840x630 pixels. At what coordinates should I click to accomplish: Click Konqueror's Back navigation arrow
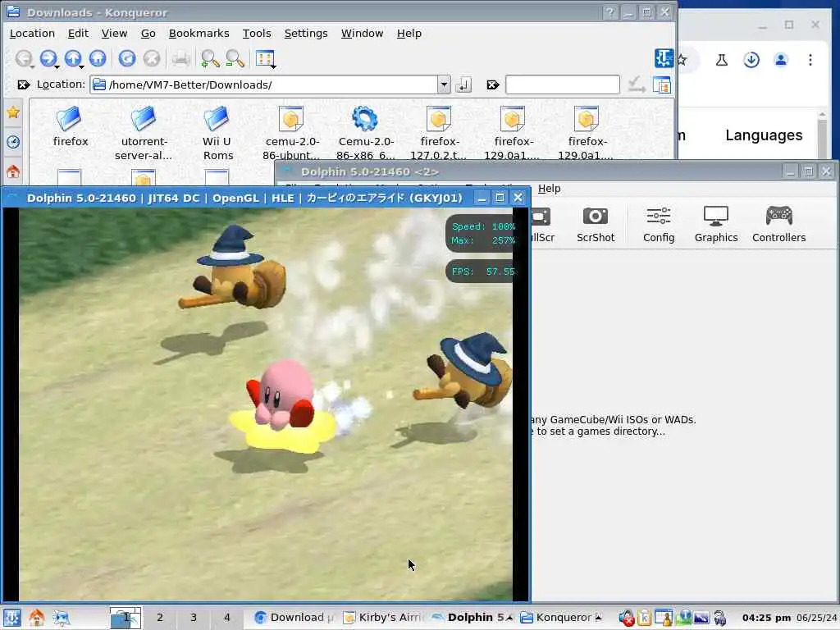pos(24,58)
